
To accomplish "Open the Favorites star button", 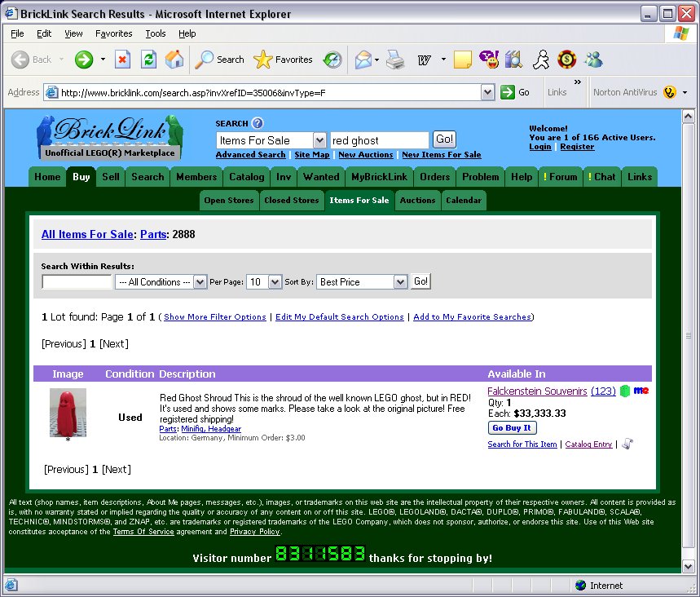I will tap(283, 60).
